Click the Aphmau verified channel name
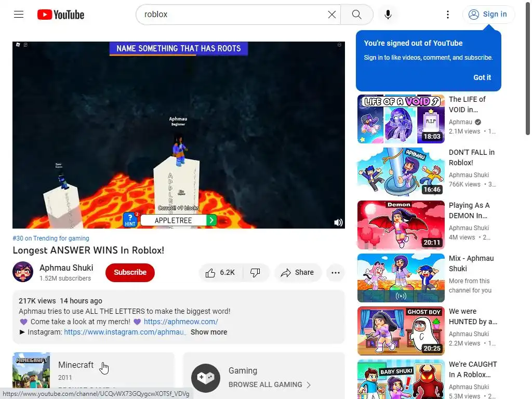The image size is (532, 399). pyautogui.click(x=460, y=122)
